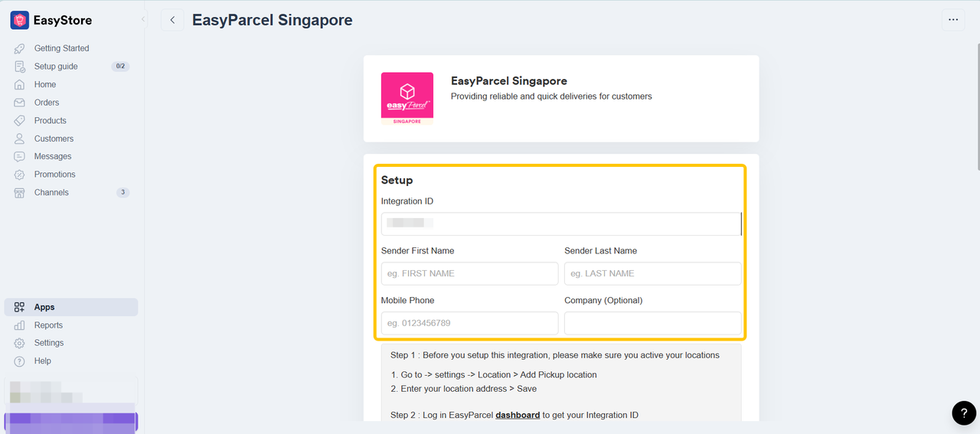Screen dimensions: 980x434
Task: Click the Channels count badge 3
Action: [122, 193]
